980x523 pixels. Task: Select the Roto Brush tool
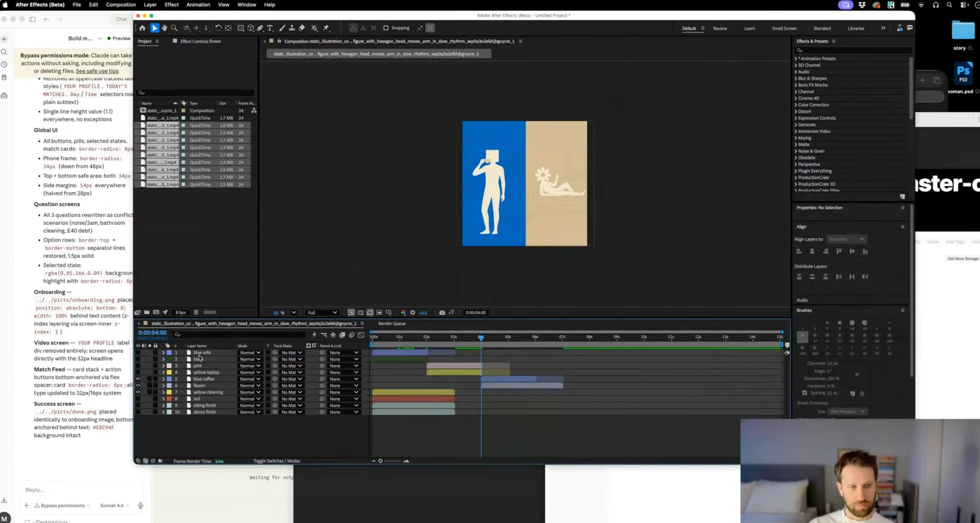314,28
